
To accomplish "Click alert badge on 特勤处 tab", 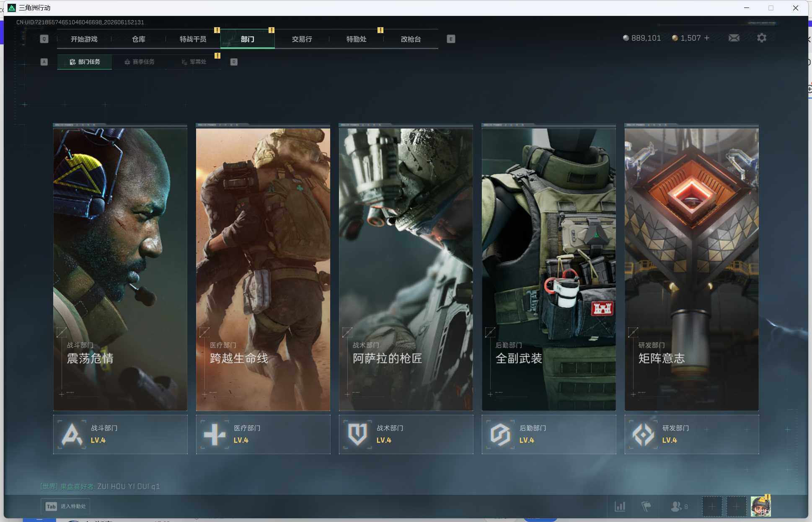I will (x=380, y=30).
